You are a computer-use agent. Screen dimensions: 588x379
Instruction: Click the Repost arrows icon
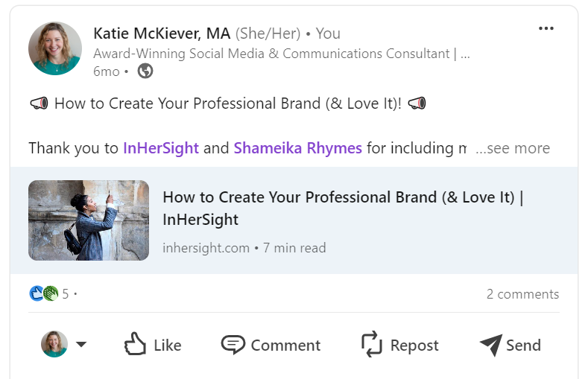coord(371,345)
